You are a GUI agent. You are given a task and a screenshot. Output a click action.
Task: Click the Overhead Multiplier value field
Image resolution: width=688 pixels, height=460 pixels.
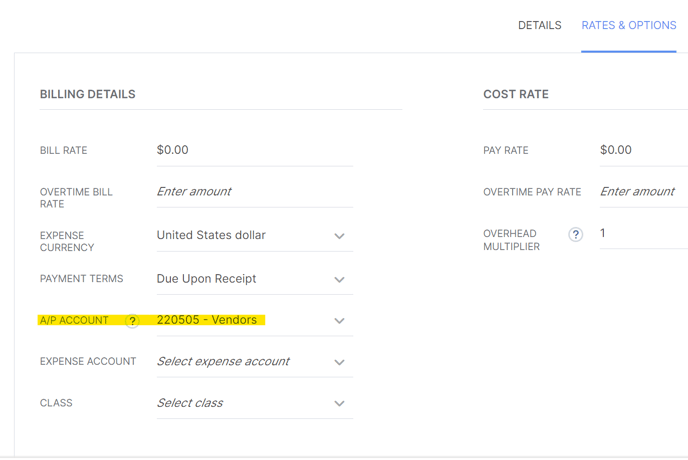[x=644, y=234]
